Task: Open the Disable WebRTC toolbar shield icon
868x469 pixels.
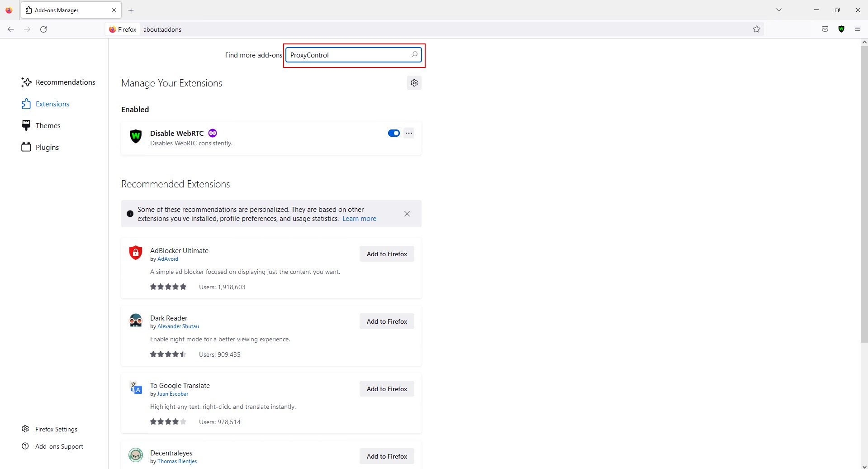Action: [x=841, y=29]
